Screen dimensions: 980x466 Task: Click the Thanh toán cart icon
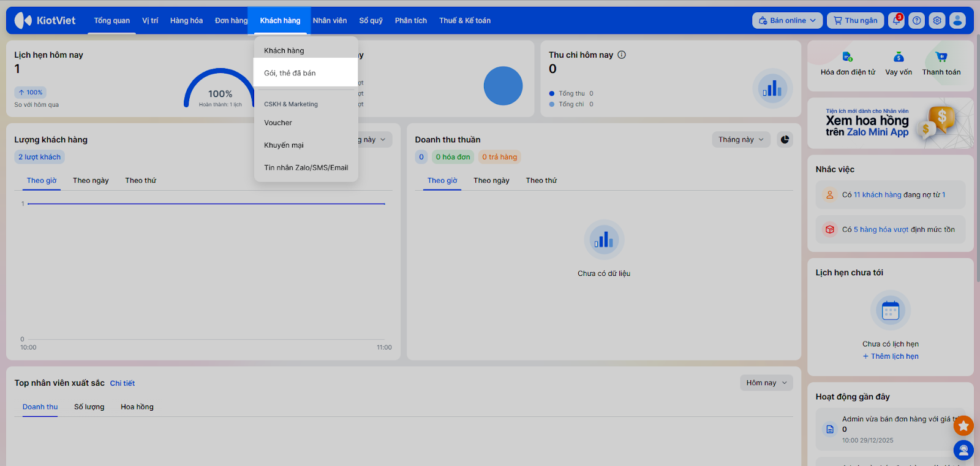(941, 57)
